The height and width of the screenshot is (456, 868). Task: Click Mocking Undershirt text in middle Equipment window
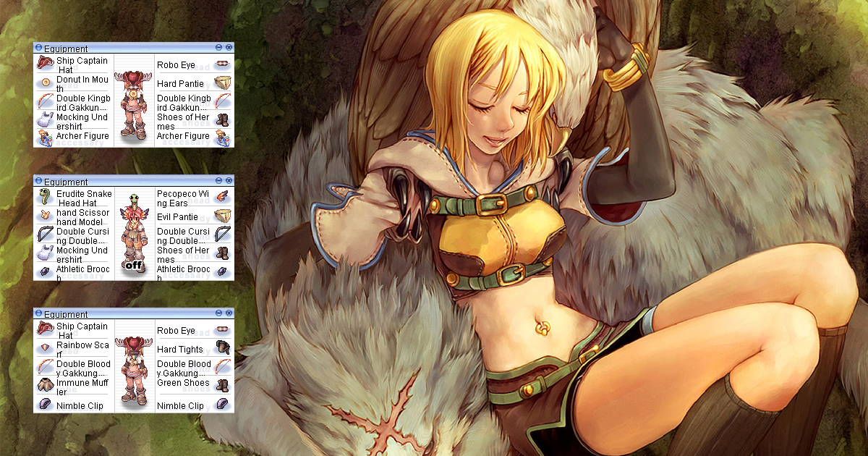coord(82,255)
